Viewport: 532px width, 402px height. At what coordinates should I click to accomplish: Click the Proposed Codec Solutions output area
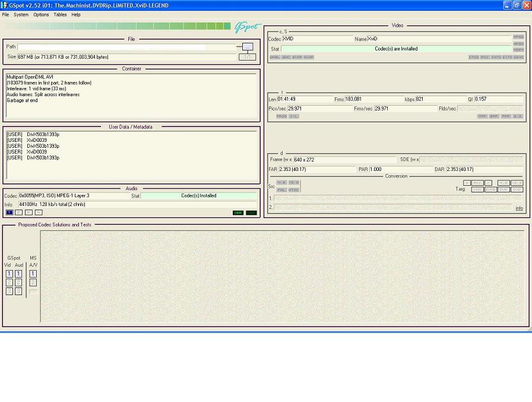[282, 277]
